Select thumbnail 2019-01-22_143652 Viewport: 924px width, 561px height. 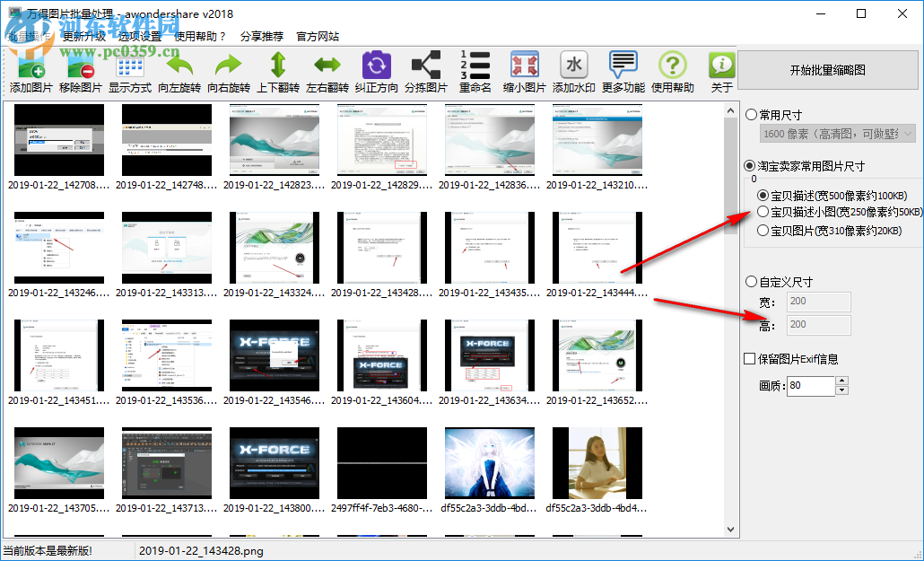[597, 355]
